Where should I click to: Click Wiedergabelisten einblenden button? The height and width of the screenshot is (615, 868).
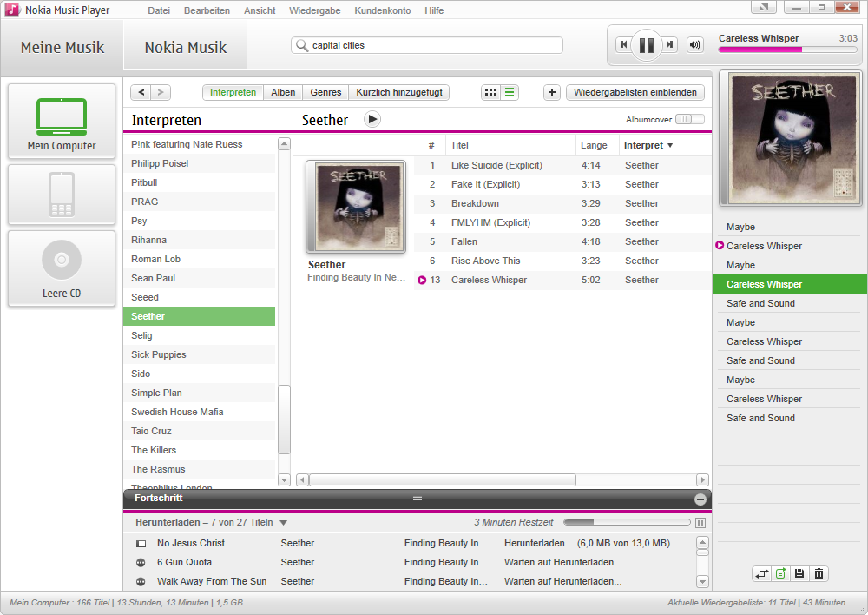pos(635,92)
